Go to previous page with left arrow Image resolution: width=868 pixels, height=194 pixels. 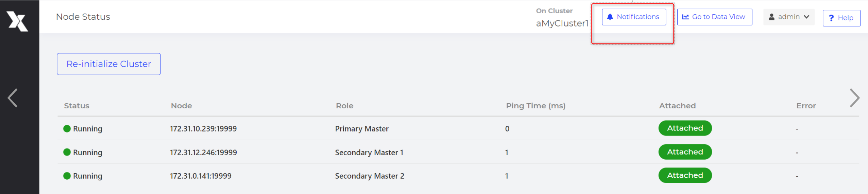point(13,98)
